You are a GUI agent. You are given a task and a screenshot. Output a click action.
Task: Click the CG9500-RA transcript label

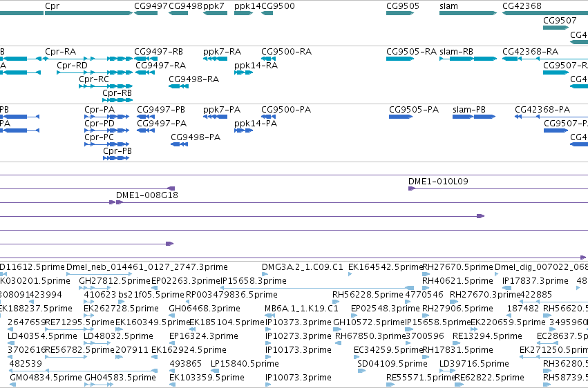287,51
